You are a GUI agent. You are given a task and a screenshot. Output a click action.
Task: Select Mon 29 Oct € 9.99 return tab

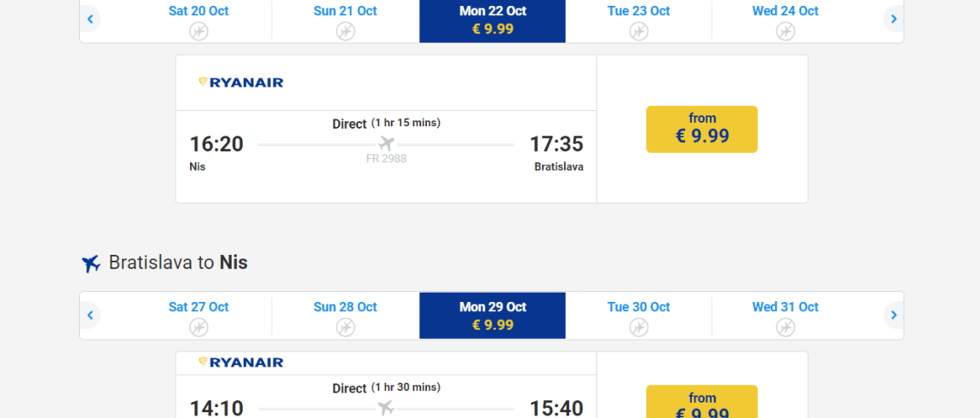(493, 316)
